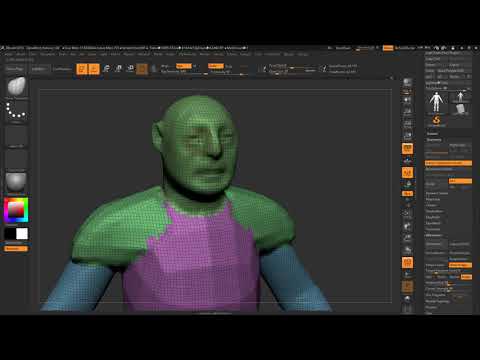The height and width of the screenshot is (360, 480).
Task: Expand the Dynamic Subdiv subsection
Action: click(437, 193)
